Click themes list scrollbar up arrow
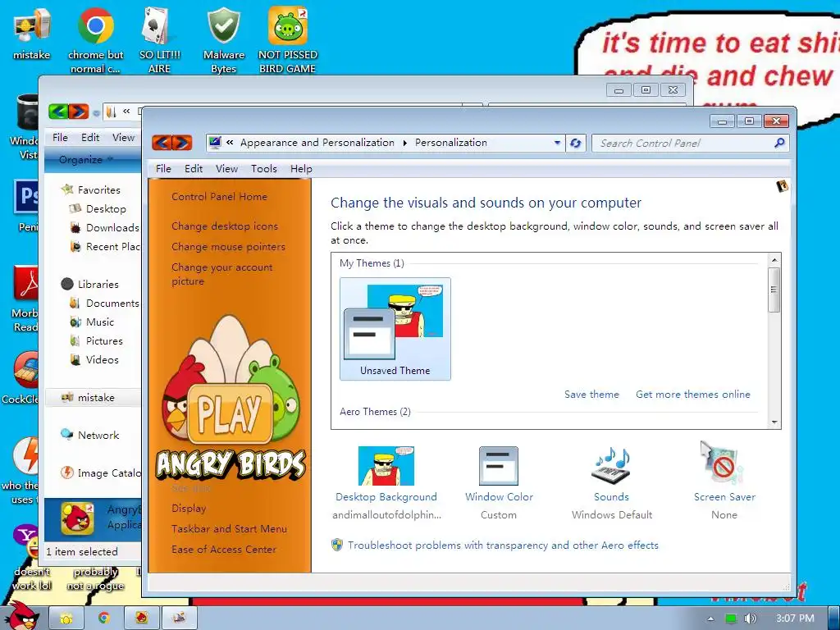 [774, 260]
